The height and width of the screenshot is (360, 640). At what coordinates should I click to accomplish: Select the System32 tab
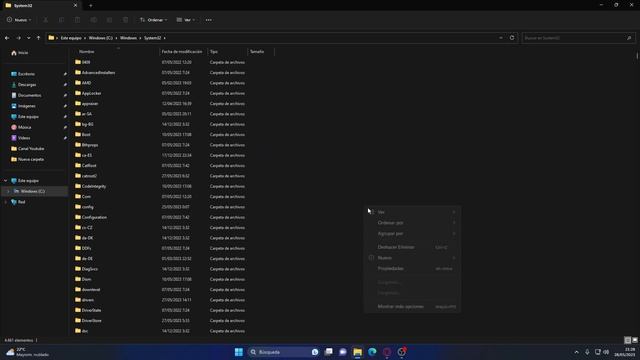(41, 5)
